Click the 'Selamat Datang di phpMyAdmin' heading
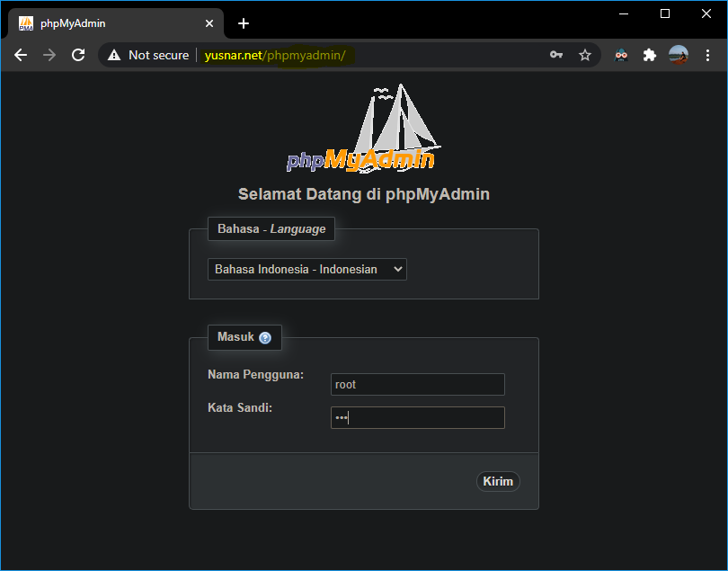The width and height of the screenshot is (728, 571). [363, 194]
